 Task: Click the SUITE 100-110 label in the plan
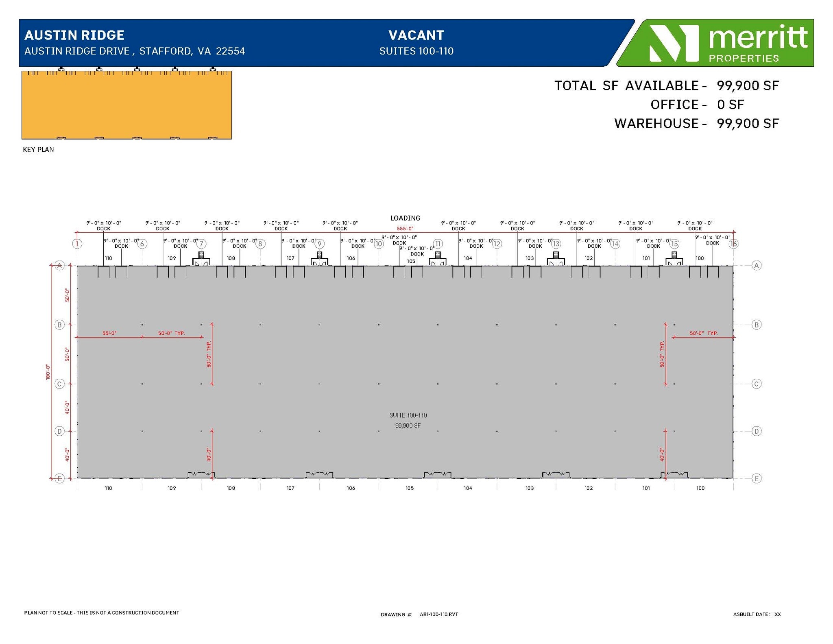point(408,415)
